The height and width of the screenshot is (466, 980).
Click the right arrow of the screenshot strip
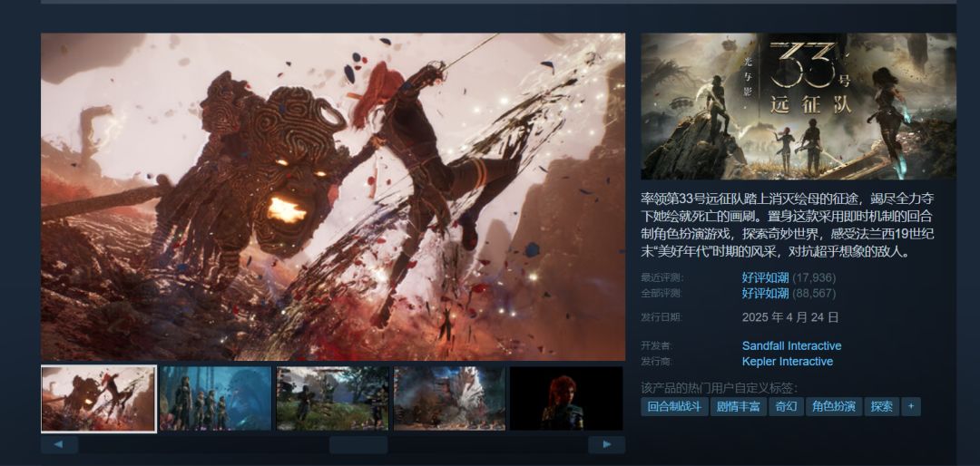pos(606,445)
